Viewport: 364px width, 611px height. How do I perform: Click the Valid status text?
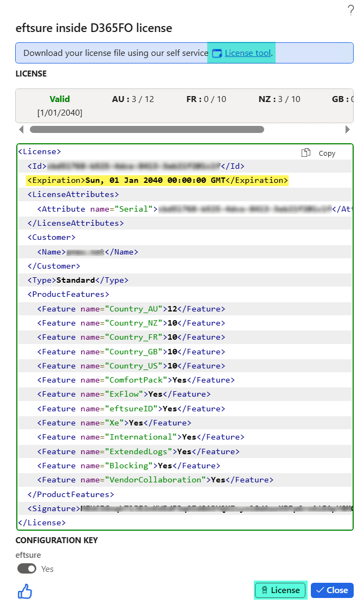coord(60,99)
